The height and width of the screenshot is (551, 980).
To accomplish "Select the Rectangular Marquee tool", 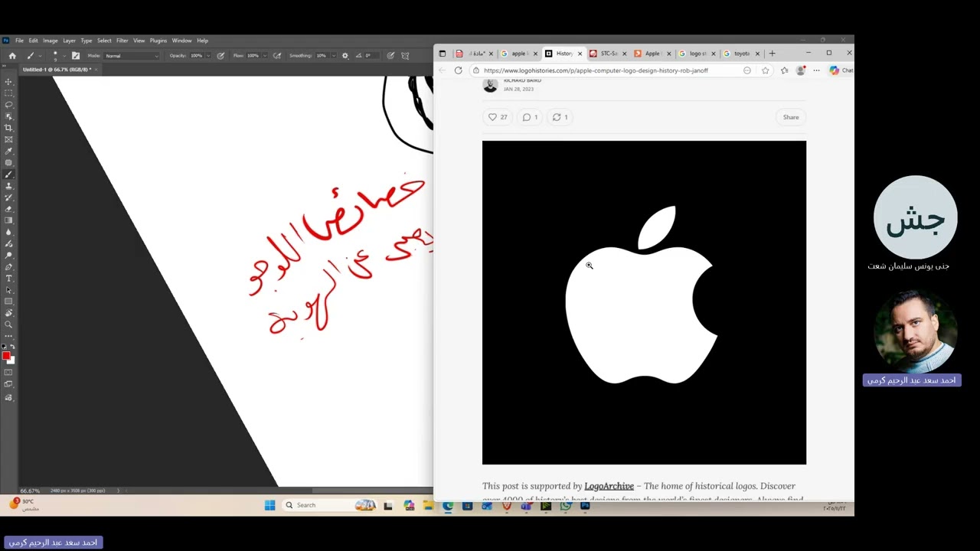I will pos(8,93).
